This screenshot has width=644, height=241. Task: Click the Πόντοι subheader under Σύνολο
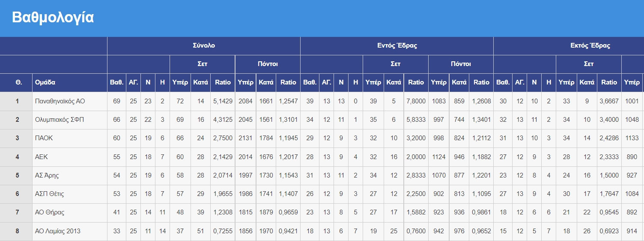tap(268, 64)
